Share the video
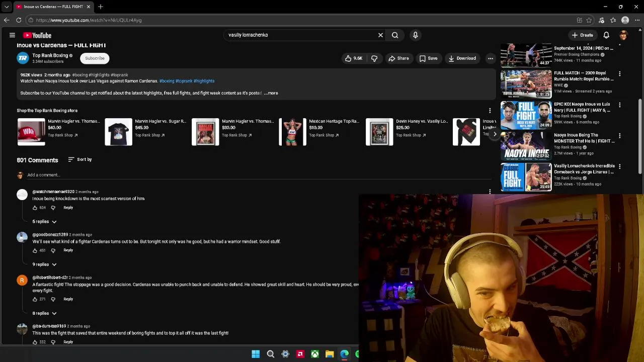The width and height of the screenshot is (644, 362). [x=398, y=58]
